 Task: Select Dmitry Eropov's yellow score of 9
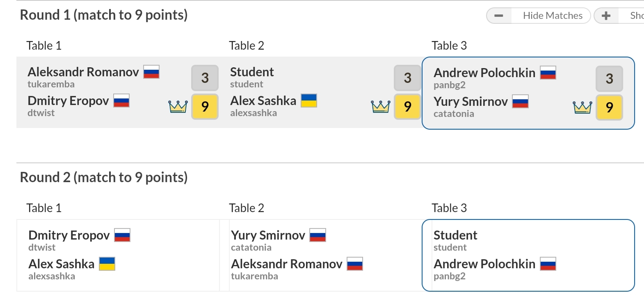(205, 107)
